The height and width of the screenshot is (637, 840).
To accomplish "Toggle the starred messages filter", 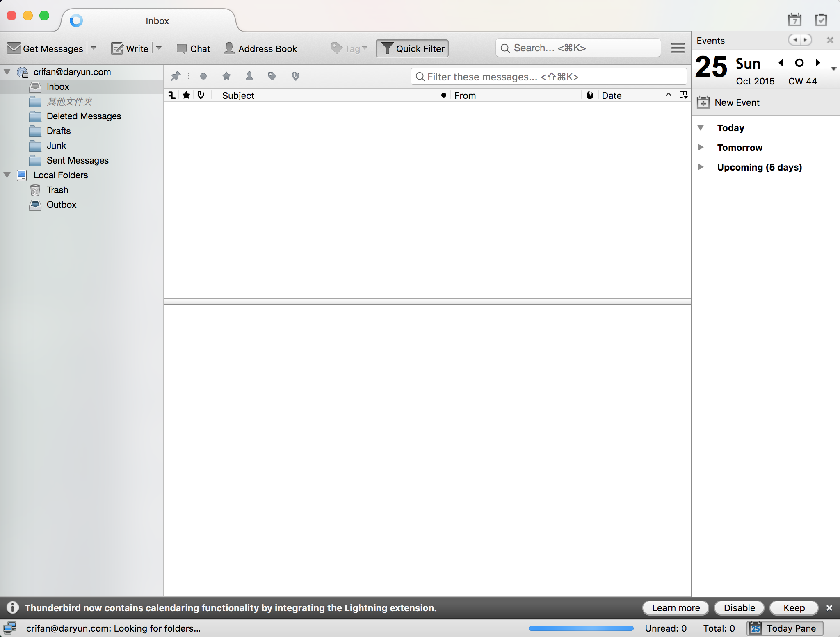I will tap(226, 76).
